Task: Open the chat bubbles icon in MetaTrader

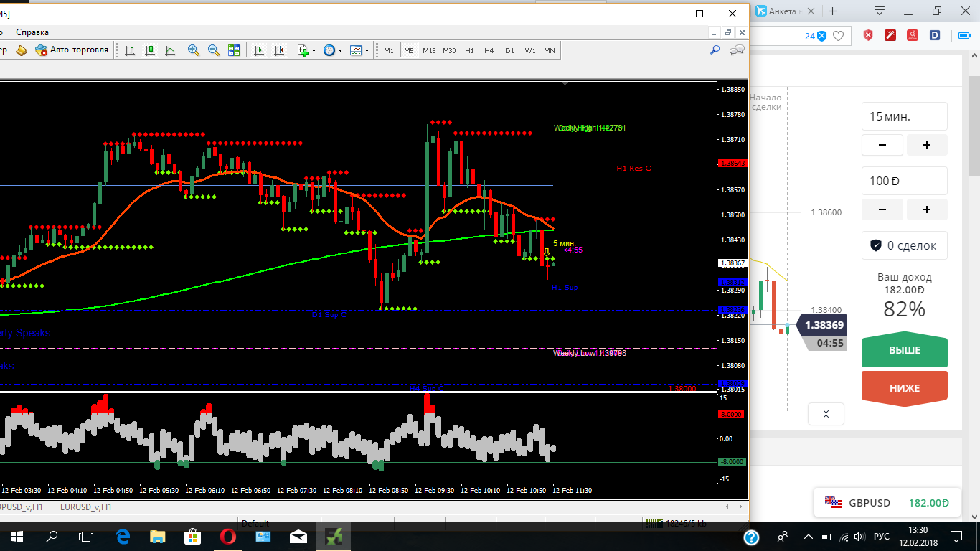Action: [737, 50]
